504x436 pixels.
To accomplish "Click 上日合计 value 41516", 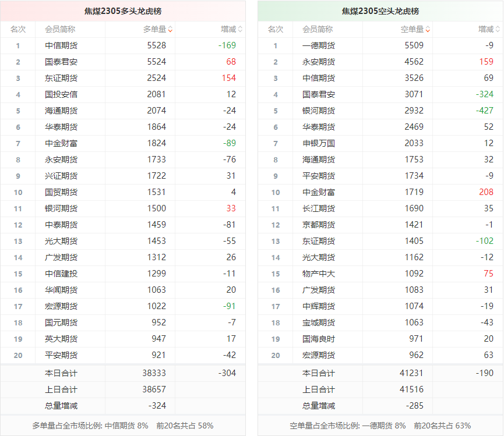I will pos(412,389).
